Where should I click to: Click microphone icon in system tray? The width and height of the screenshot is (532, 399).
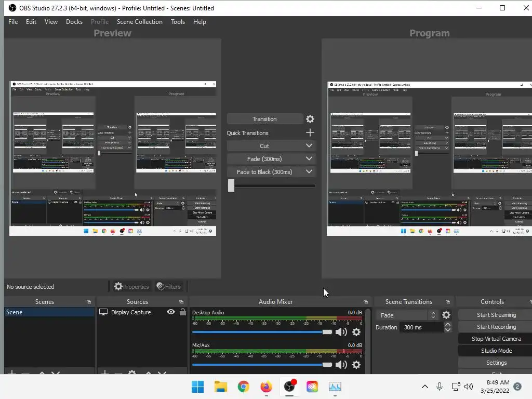point(440,387)
